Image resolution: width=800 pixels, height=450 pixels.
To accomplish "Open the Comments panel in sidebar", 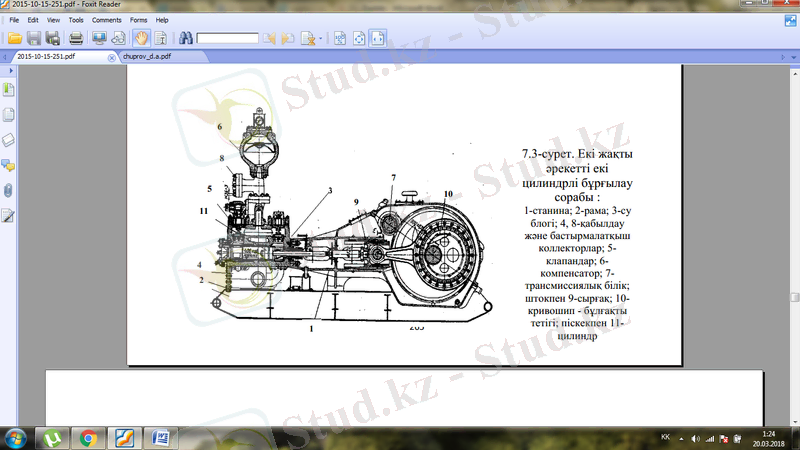I will [9, 164].
